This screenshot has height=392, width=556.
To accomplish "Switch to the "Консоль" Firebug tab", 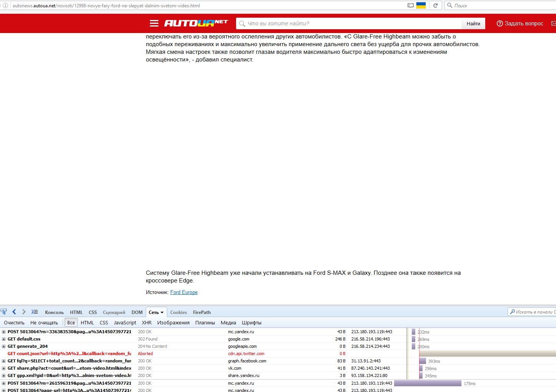I will tap(54, 312).
